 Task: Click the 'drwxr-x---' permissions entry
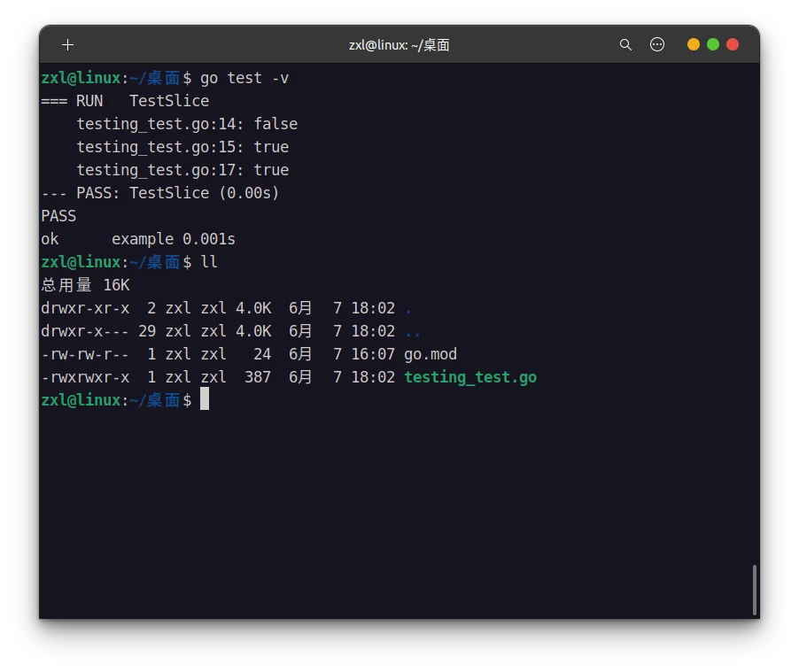point(85,331)
